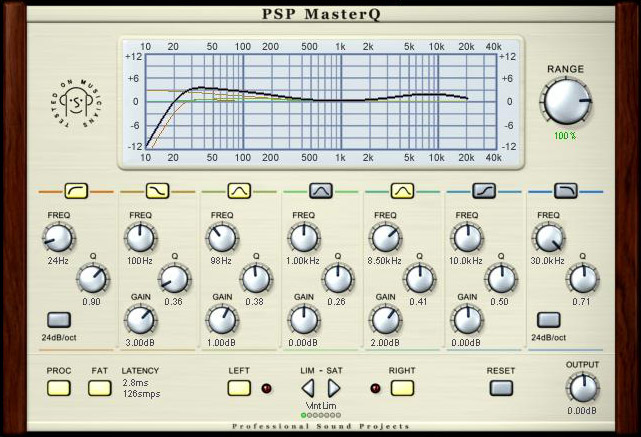Click the low-shelf FREQ knob at 100Hz
Viewport: 641px width, 437px height.
point(140,238)
